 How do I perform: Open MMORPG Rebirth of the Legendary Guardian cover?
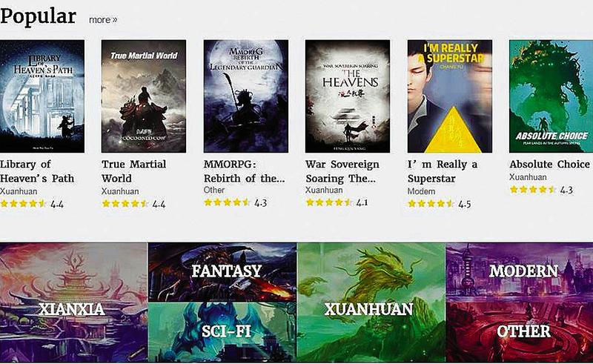(246, 96)
